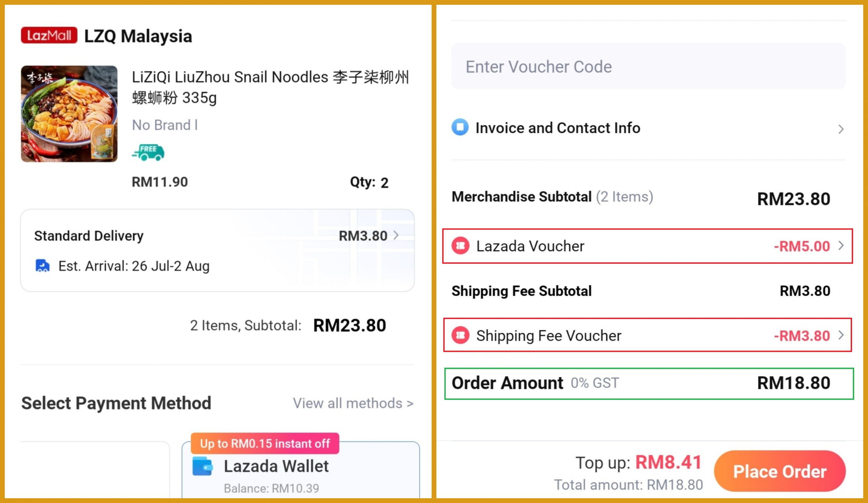This screenshot has width=868, height=503.
Task: Click the LiZiQi Snail Noodles product title
Action: pyautogui.click(x=270, y=87)
